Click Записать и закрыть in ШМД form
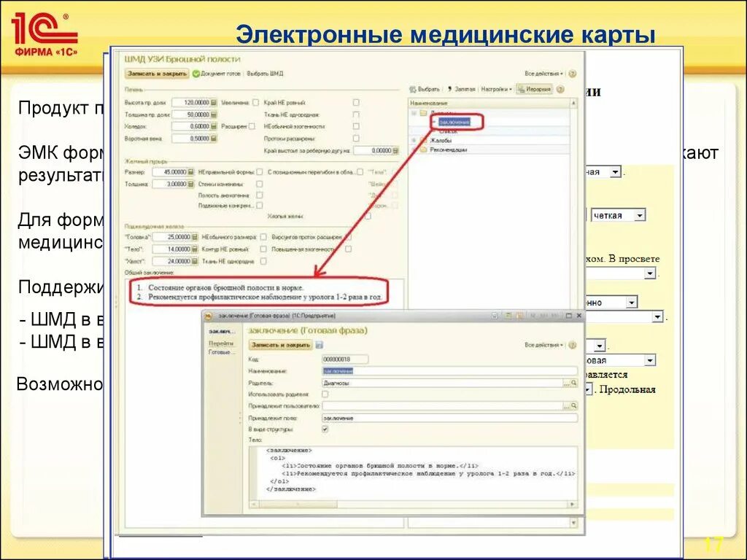747x560 pixels. tap(158, 74)
